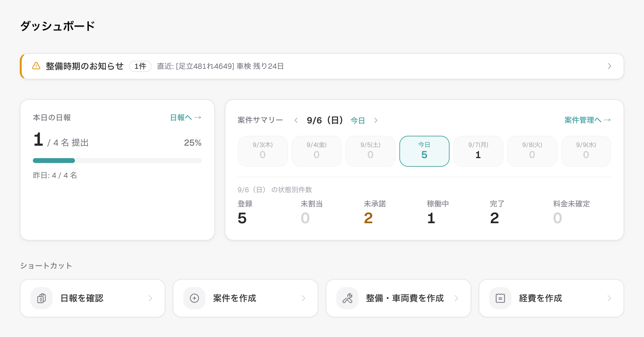This screenshot has height=337, width=644.
Task: Click the 25% submission percentage
Action: tap(193, 143)
